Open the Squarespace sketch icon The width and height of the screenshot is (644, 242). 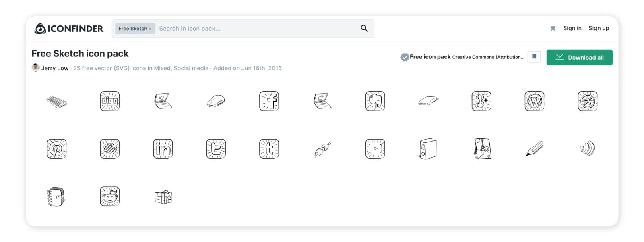point(110,149)
